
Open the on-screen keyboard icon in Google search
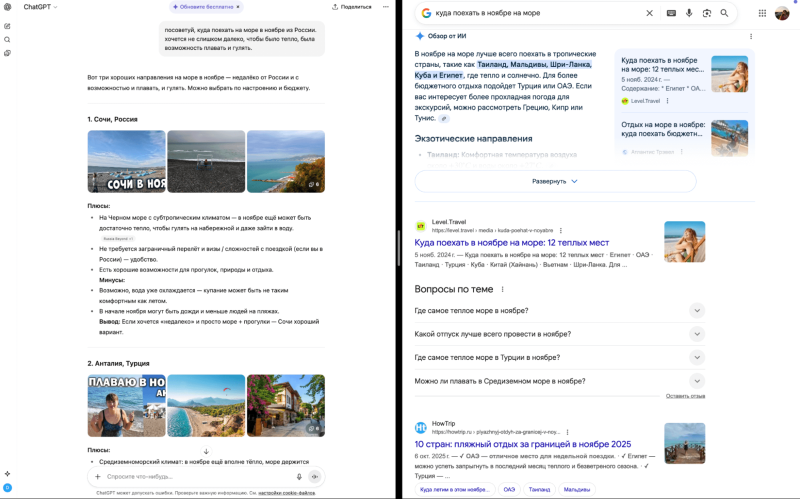[671, 13]
